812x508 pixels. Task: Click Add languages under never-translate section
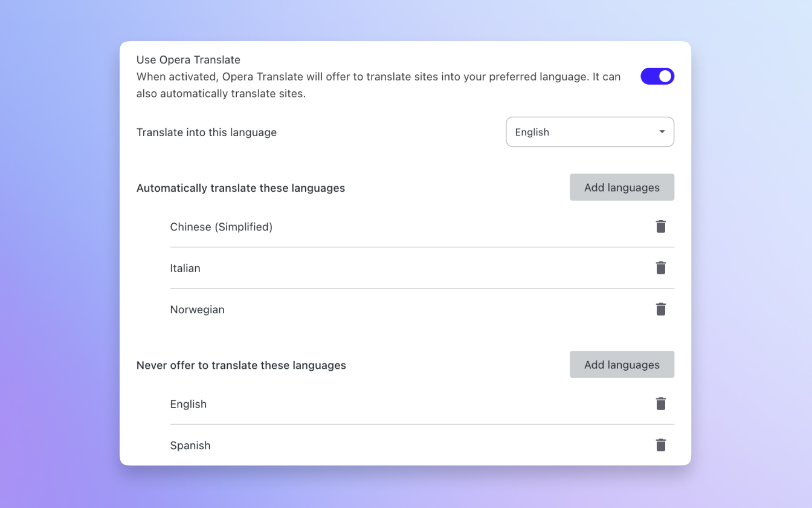[x=622, y=364]
